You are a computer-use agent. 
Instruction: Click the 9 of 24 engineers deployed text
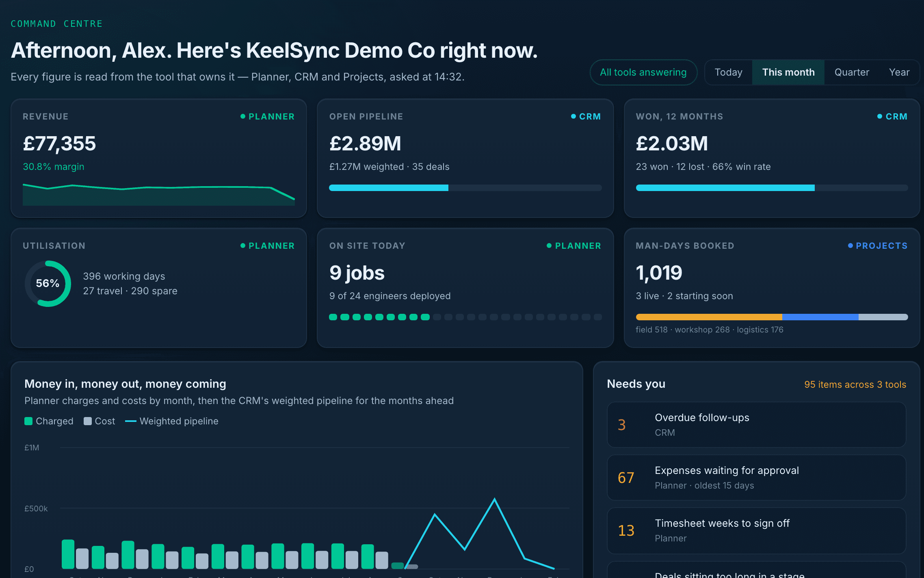tap(390, 296)
